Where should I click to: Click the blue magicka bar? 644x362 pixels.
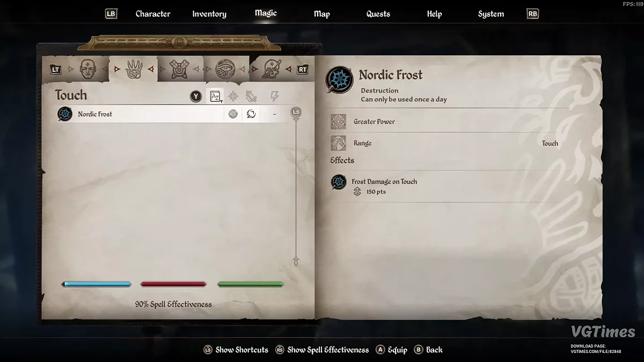point(97,284)
